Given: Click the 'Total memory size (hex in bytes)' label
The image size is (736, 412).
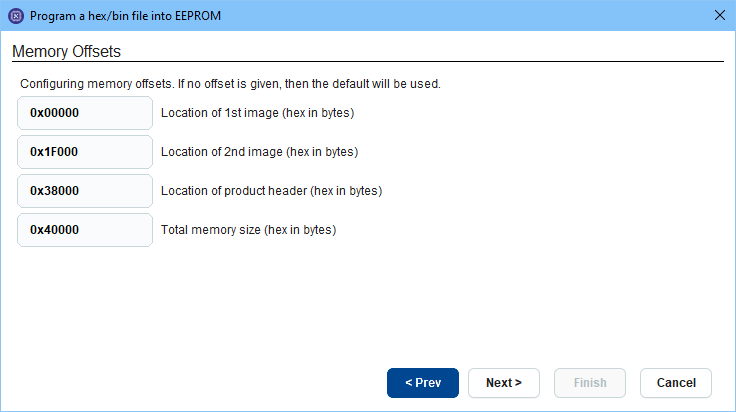Looking at the screenshot, I should (249, 230).
